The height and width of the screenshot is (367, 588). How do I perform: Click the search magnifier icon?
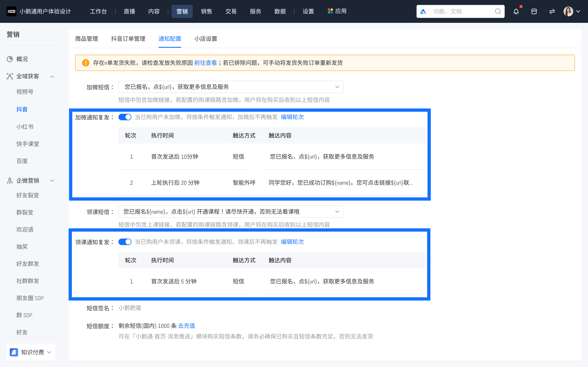click(498, 11)
